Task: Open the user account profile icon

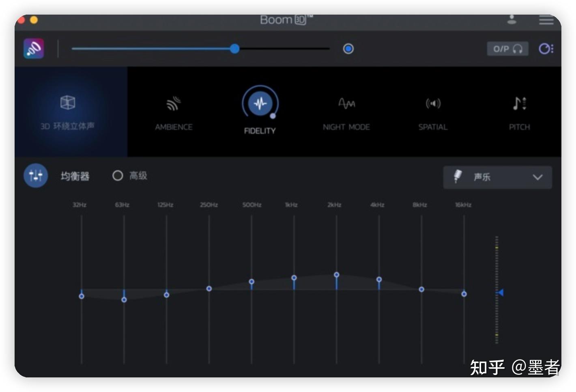Action: 512,19
